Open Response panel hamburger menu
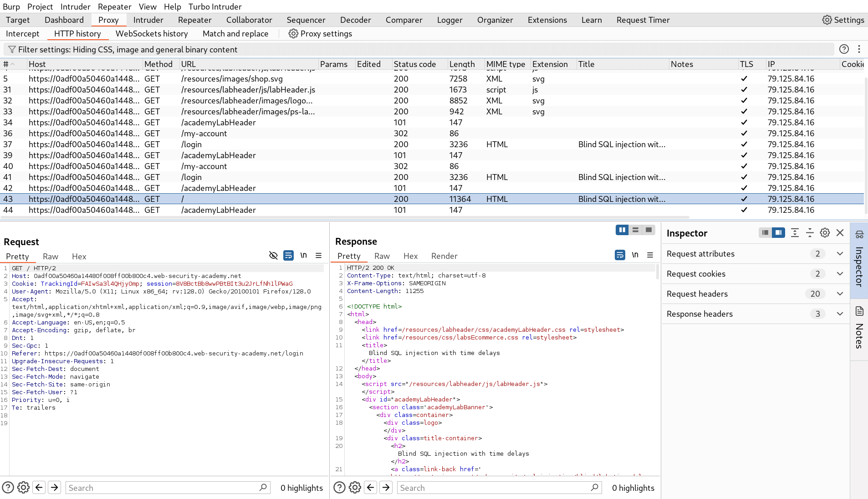 [x=650, y=255]
